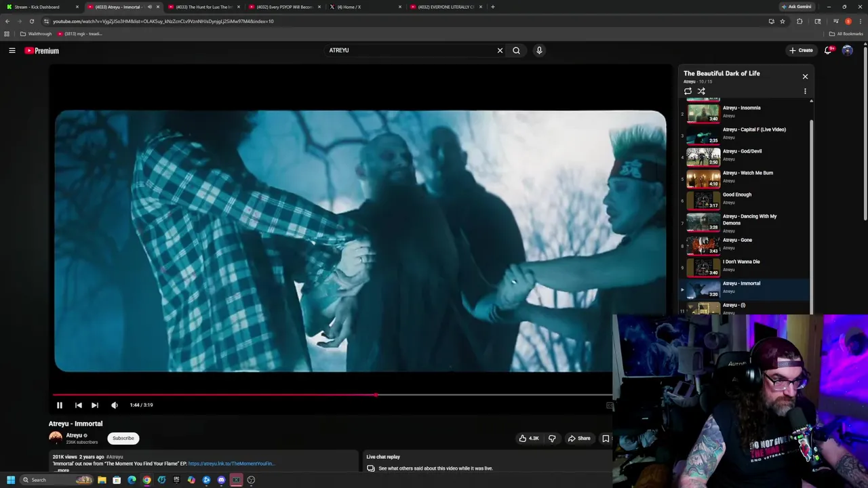Image resolution: width=868 pixels, height=488 pixels.
Task: Save the video with bookmark icon
Action: [x=606, y=439]
